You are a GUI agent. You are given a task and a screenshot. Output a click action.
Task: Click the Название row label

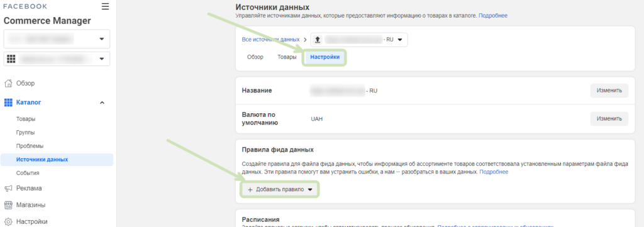[x=257, y=91]
